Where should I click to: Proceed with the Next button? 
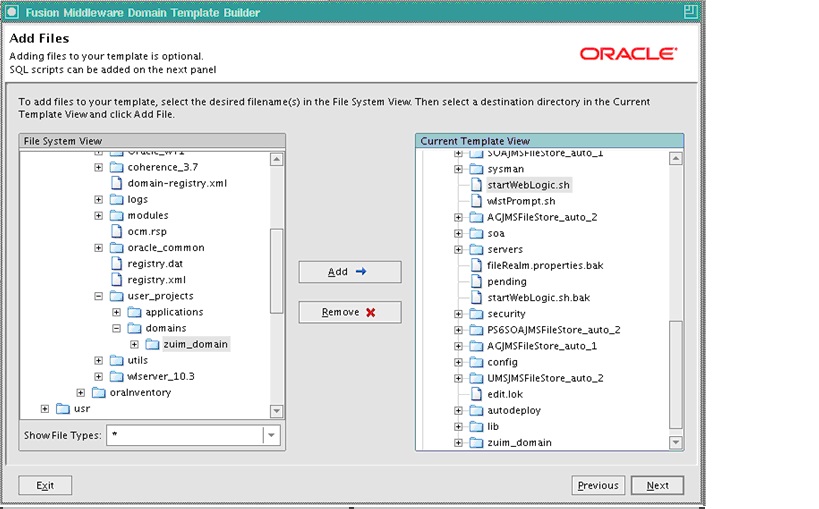pos(657,485)
